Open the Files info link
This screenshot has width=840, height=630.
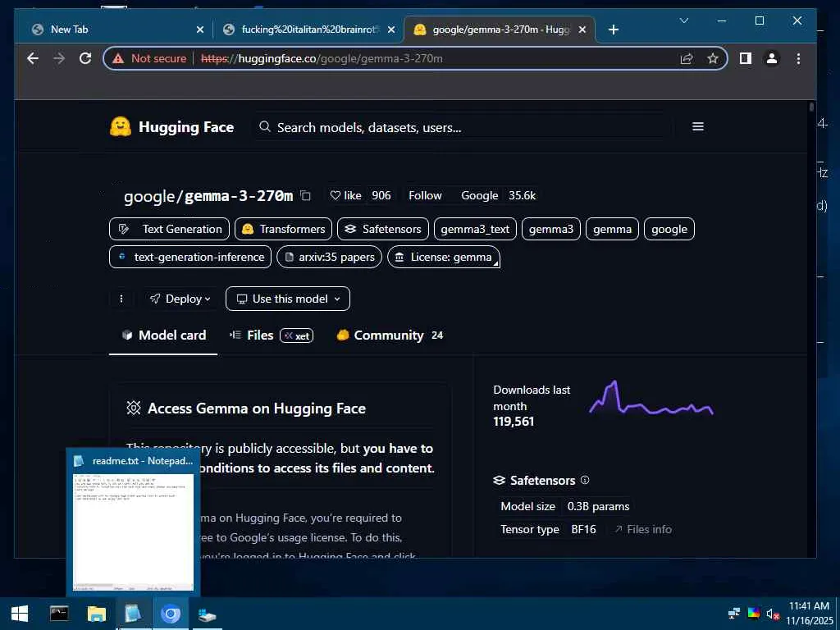coord(643,529)
